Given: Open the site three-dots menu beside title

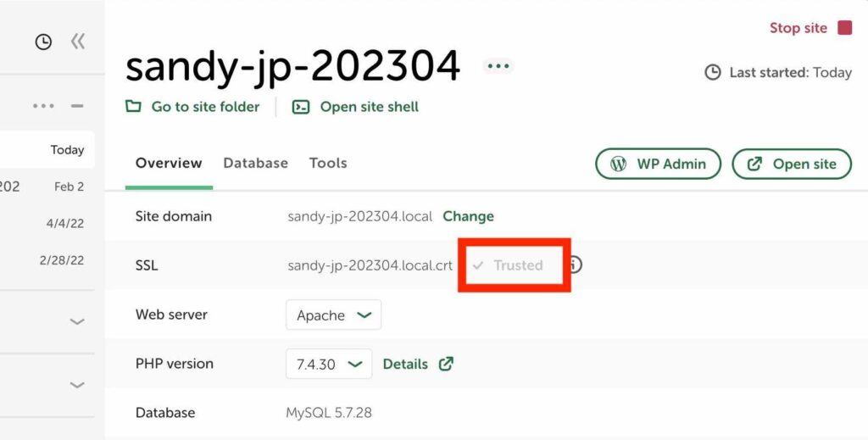Looking at the screenshot, I should pos(498,66).
